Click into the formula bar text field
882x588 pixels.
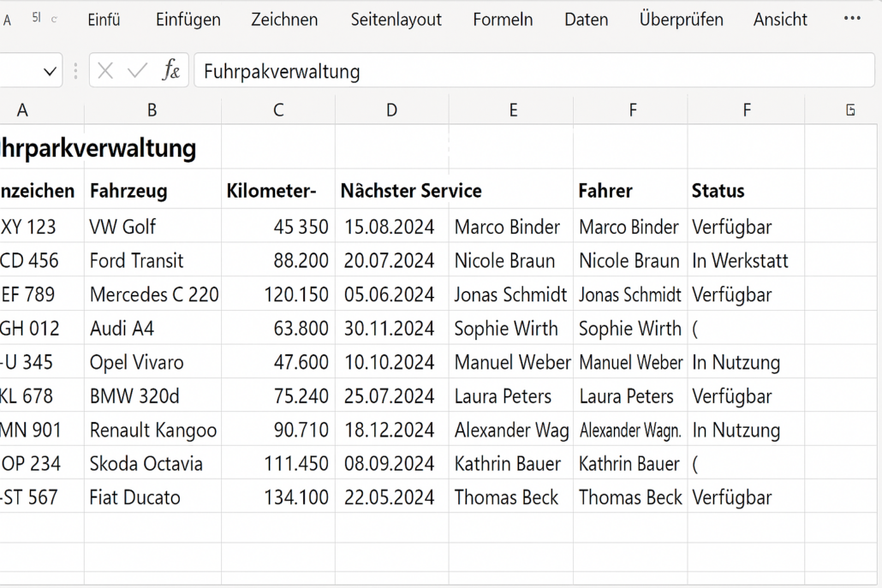(x=531, y=71)
